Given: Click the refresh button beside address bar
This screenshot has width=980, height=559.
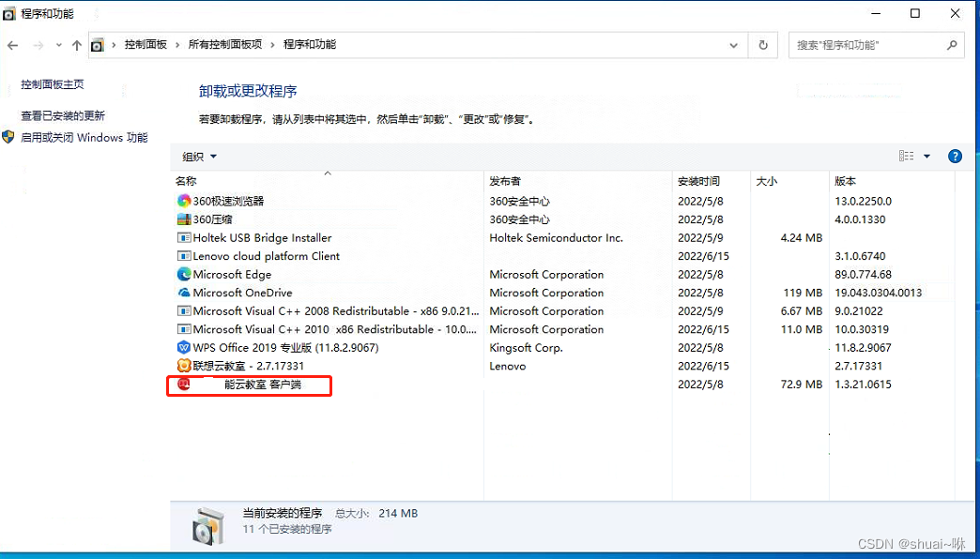Looking at the screenshot, I should (763, 45).
